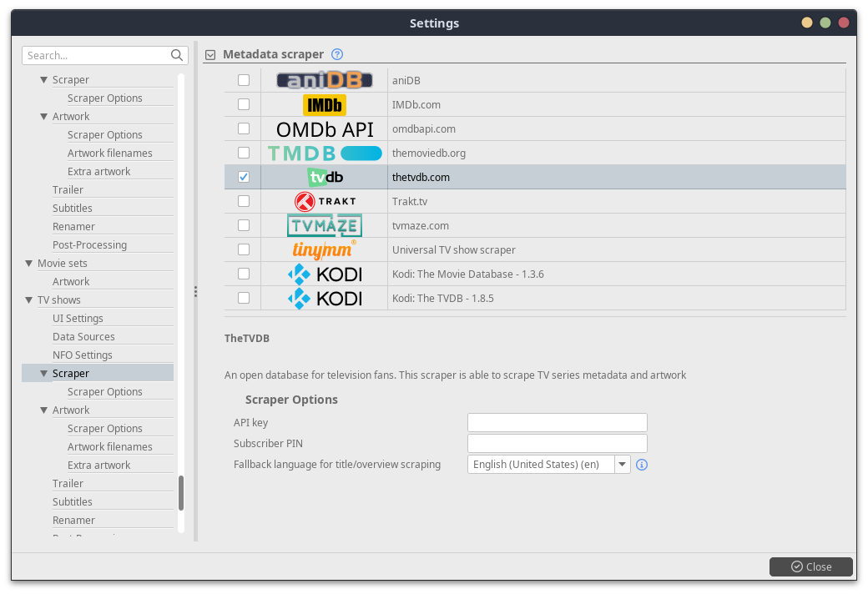Click the tinyMM universal scraper logo
The width and height of the screenshot is (868, 594).
(x=324, y=249)
